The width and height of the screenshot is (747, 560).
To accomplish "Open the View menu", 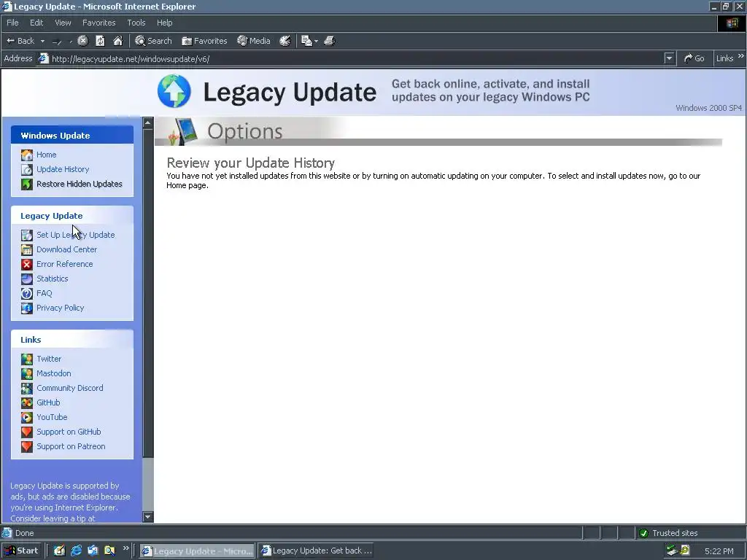I will [63, 23].
